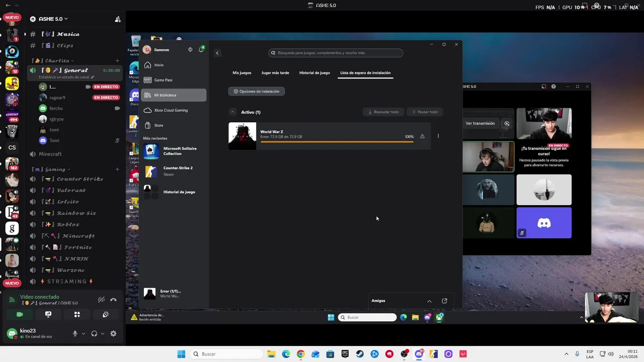This screenshot has height=362, width=644.
Task: Select Xbox Cloud Gaming in sidebar
Action: (x=174, y=110)
